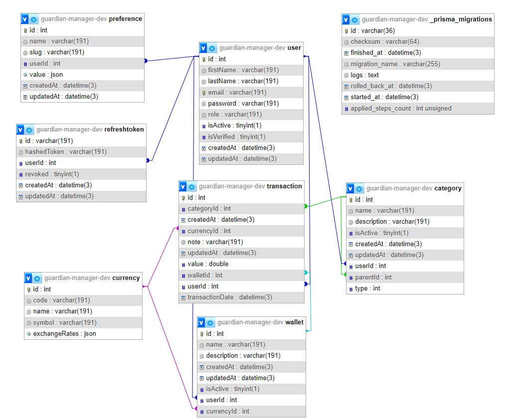The width and height of the screenshot is (513, 420).
Task: Select the parentId column in the category table
Action: pyautogui.click(x=373, y=277)
